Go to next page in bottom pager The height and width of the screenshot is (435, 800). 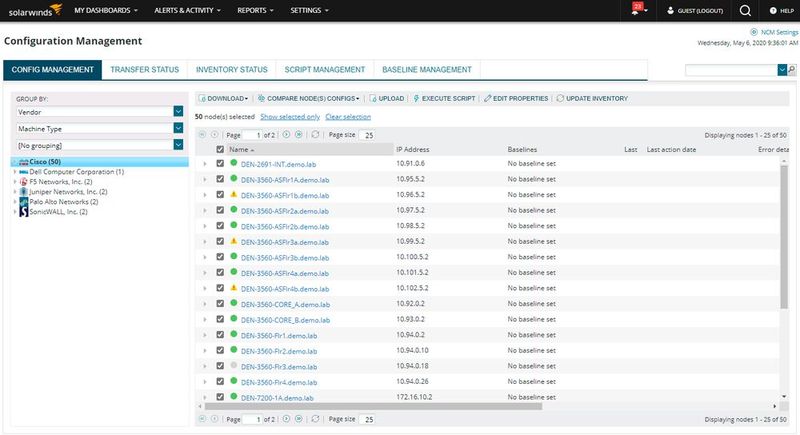coord(286,419)
